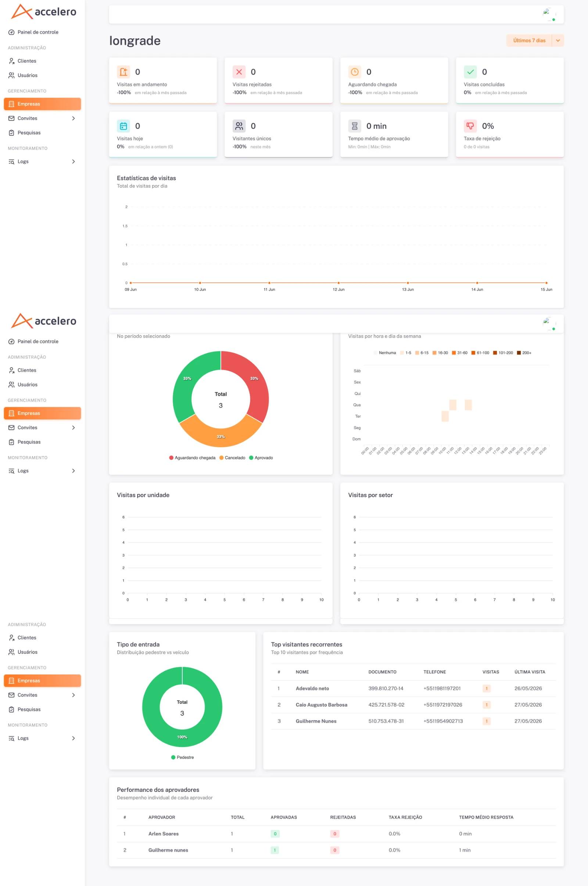
Task: Click the ÚLTIMA VISITA column header
Action: (x=530, y=672)
